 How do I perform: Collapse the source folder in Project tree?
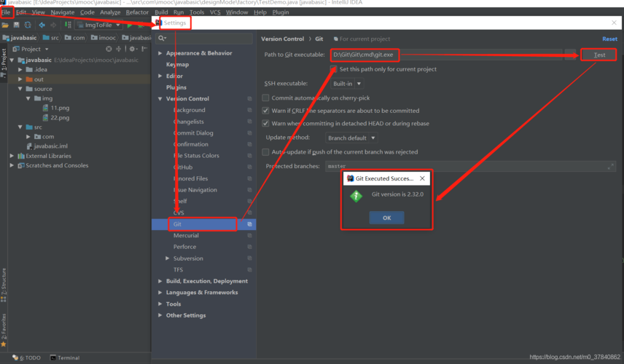click(x=20, y=89)
